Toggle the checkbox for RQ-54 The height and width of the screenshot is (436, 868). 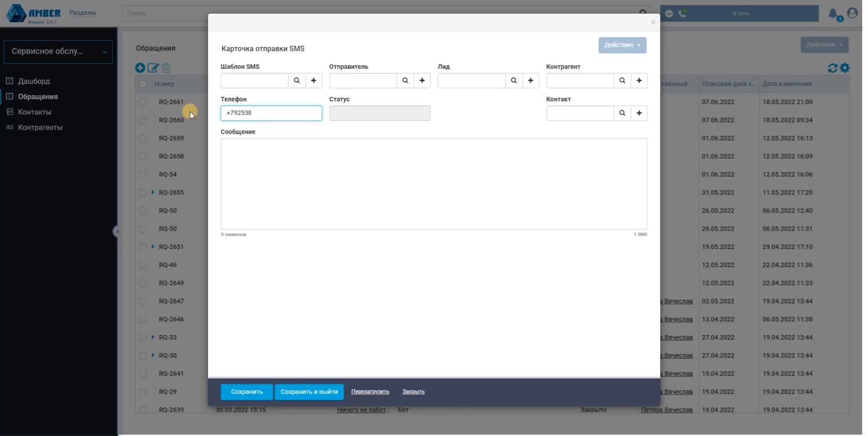click(x=143, y=174)
